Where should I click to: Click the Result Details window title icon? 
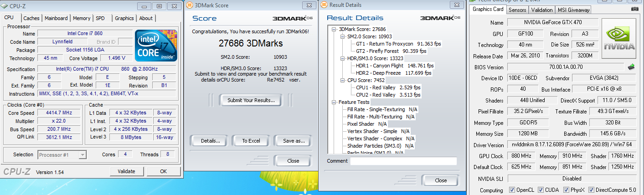point(324,5)
